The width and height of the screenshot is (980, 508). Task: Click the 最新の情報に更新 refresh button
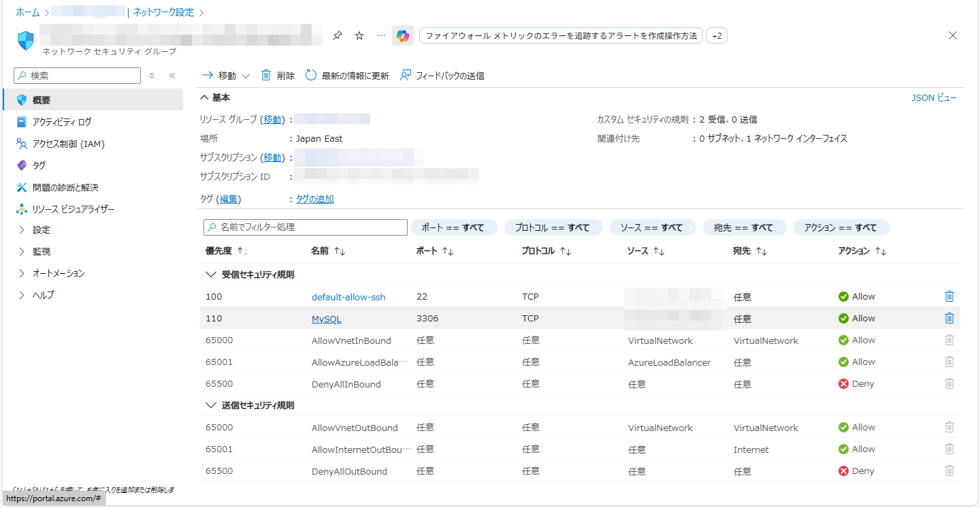[x=347, y=76]
